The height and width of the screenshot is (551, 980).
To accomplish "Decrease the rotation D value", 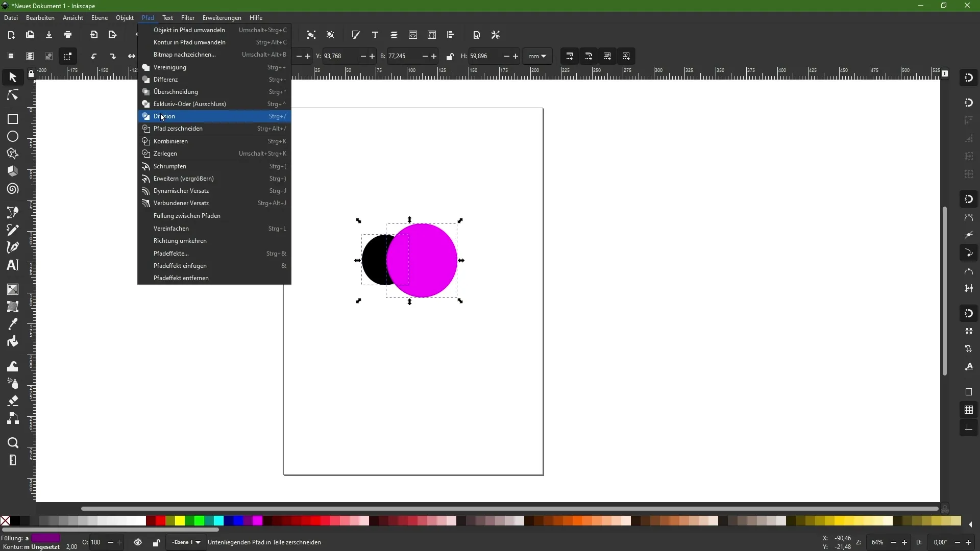I will (x=957, y=543).
